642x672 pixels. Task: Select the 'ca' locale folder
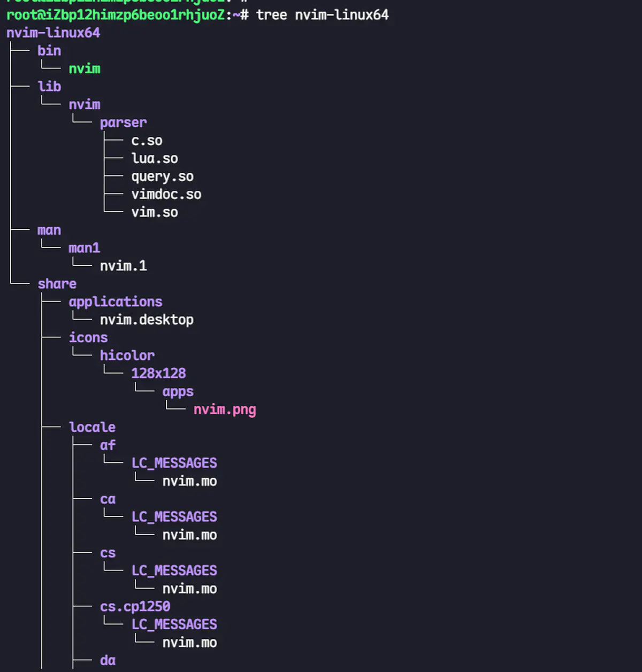(x=108, y=499)
